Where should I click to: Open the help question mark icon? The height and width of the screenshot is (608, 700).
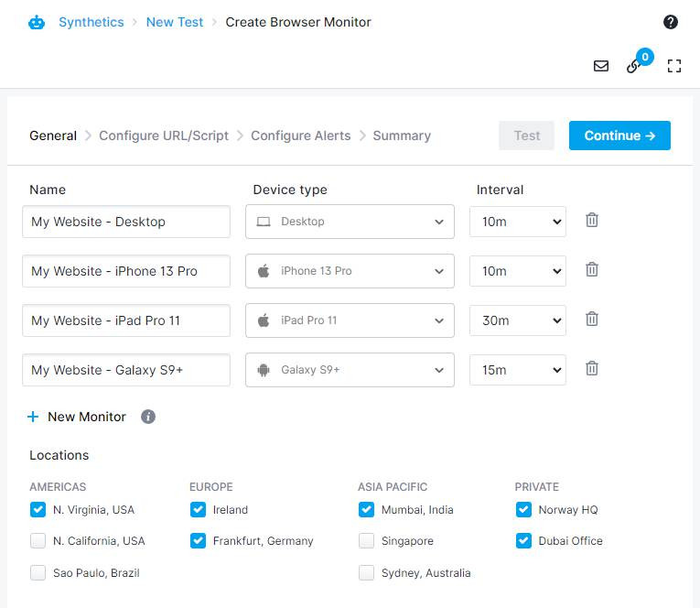(x=670, y=22)
